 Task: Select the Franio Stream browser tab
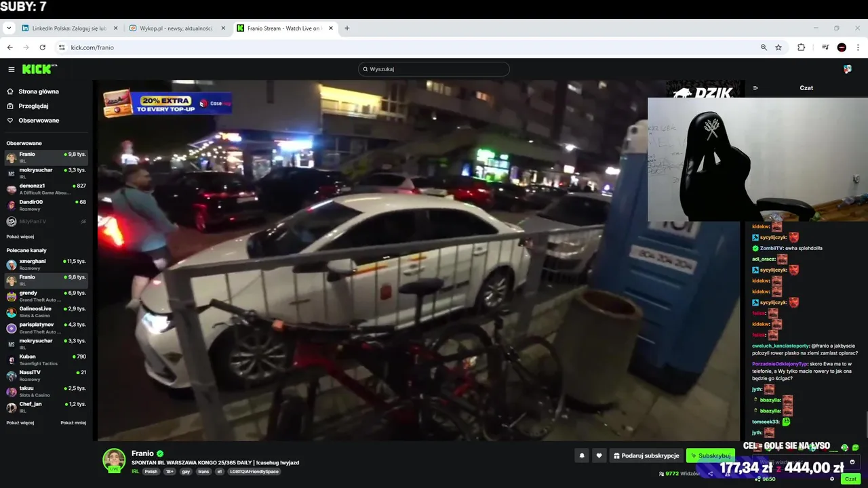tap(283, 28)
